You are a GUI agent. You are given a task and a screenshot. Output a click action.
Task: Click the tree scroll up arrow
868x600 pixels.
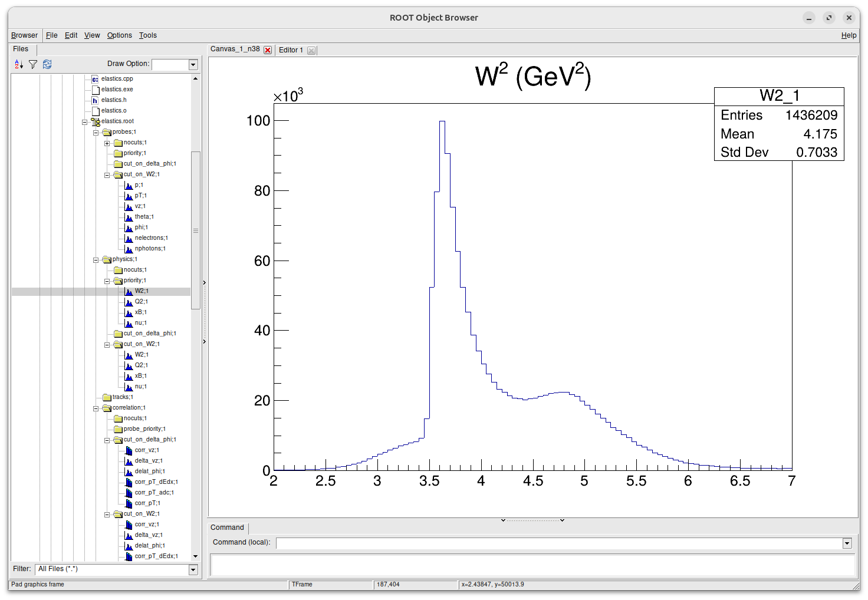(195, 78)
